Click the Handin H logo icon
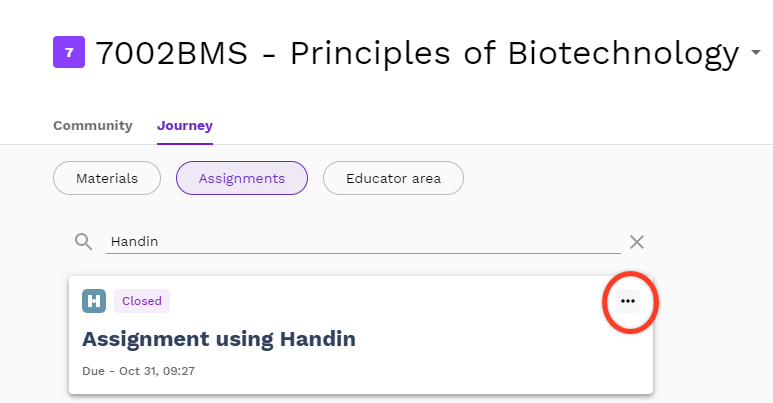The width and height of the screenshot is (773, 403). tap(94, 301)
